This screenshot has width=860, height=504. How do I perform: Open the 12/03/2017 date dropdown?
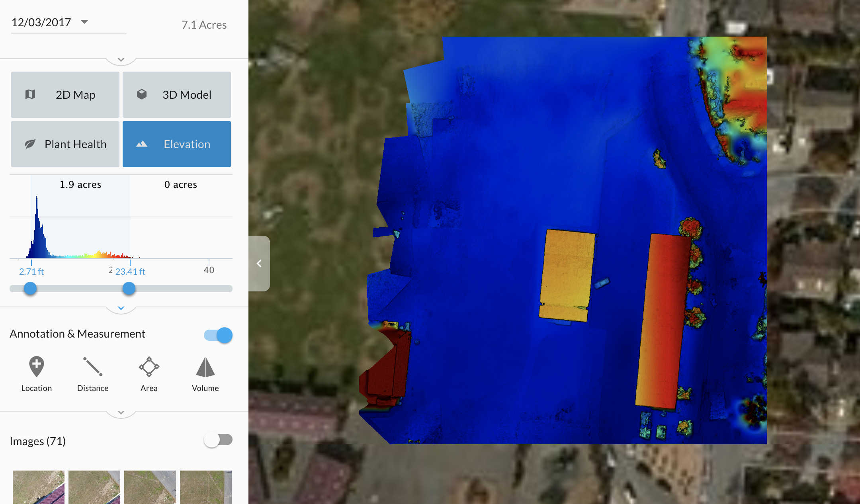(x=84, y=22)
